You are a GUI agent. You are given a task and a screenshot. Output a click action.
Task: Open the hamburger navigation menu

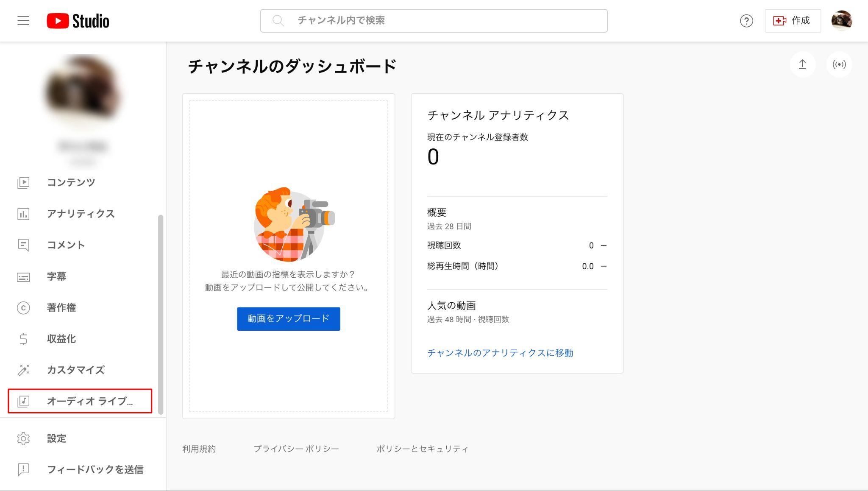[x=23, y=20]
